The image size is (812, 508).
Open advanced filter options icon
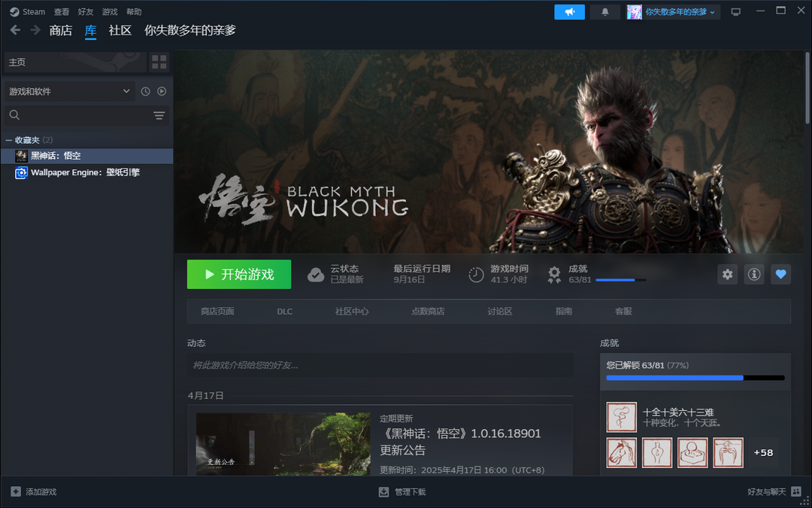pyautogui.click(x=159, y=115)
